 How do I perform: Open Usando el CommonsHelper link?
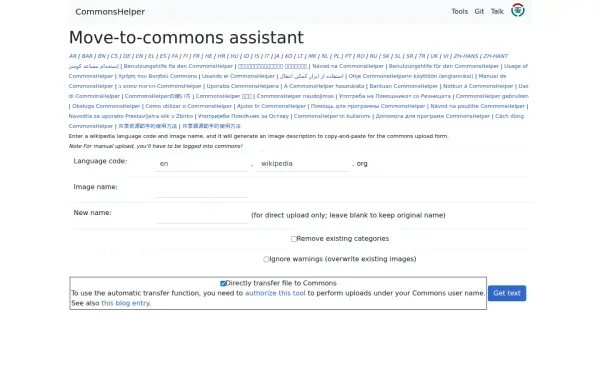point(238,76)
